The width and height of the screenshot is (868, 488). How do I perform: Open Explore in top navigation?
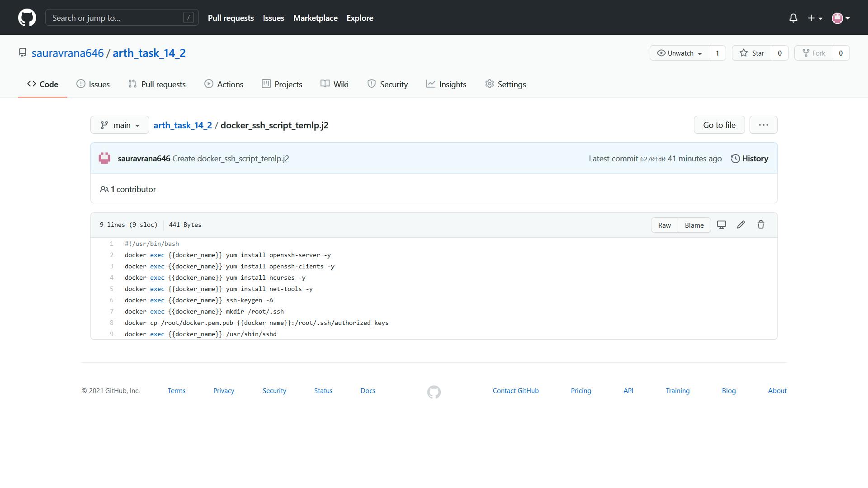tap(360, 18)
